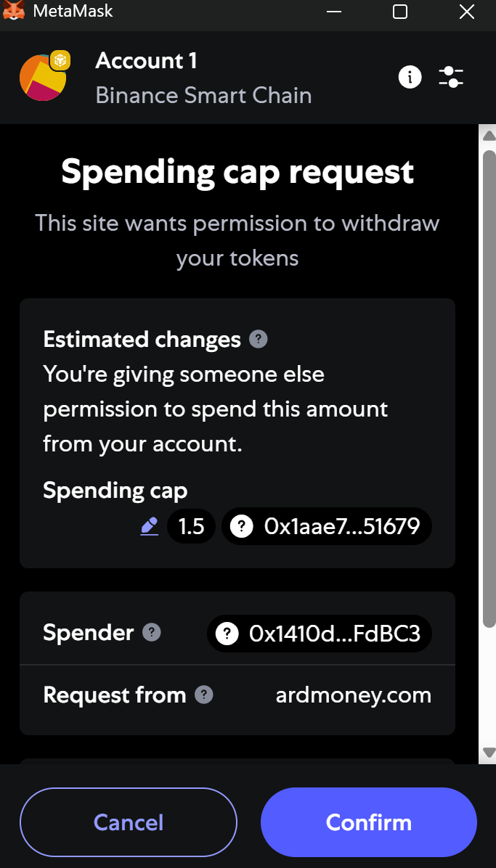Select the token address 0x1aae7...51679
The height and width of the screenshot is (868, 496).
pyautogui.click(x=327, y=526)
